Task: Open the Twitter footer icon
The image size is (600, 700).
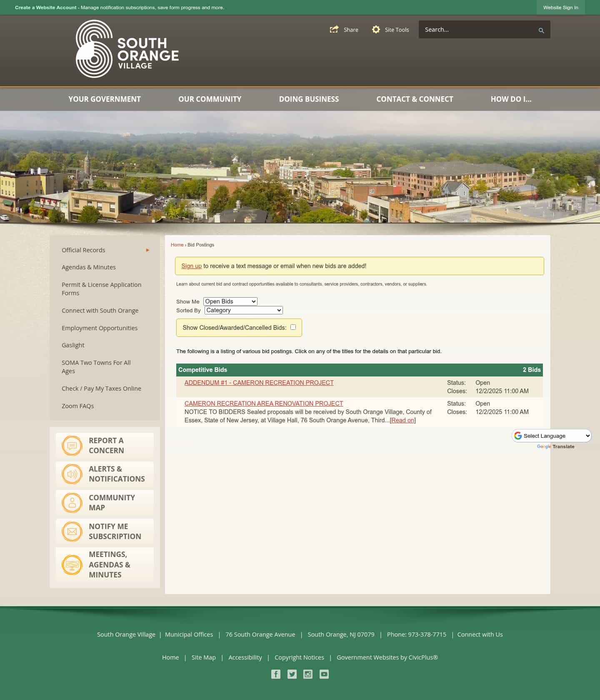Action: 292,674
